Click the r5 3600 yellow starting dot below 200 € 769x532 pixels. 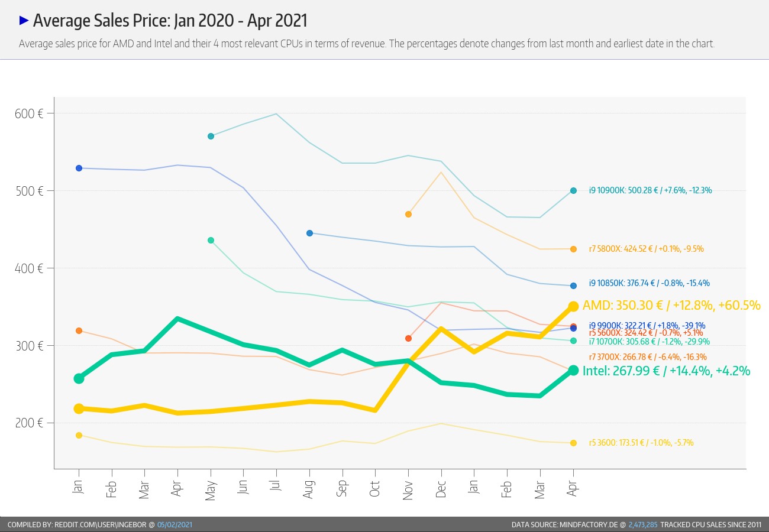79,436
